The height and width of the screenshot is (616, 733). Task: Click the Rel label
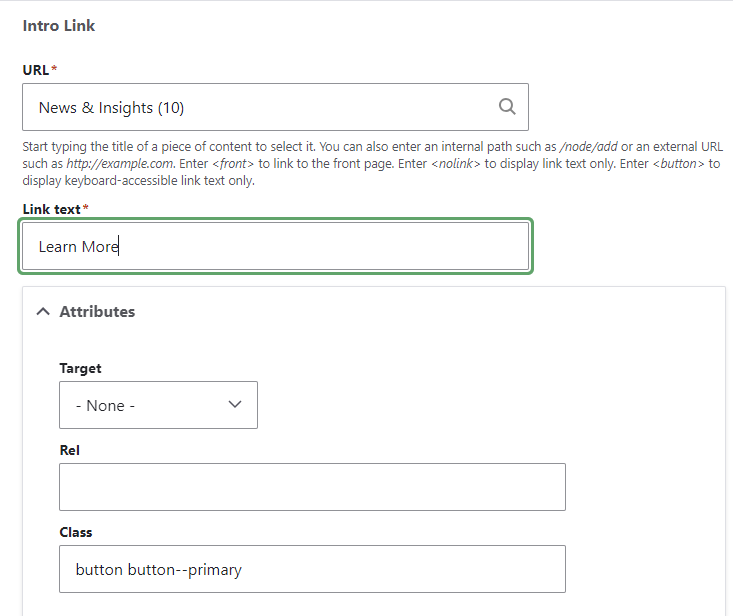pos(70,450)
